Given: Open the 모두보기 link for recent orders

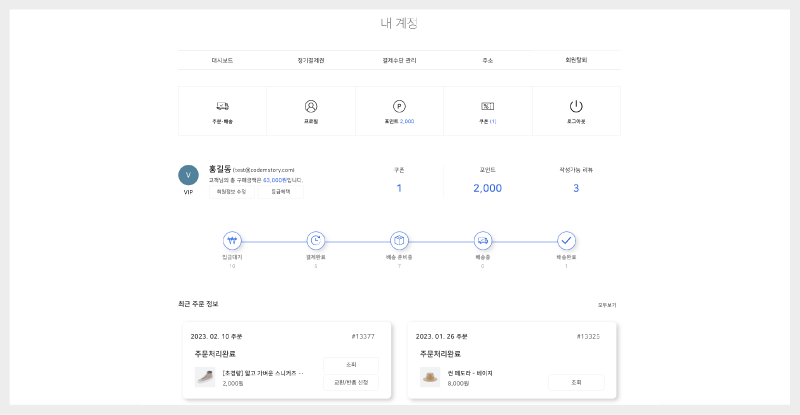Looking at the screenshot, I should pos(607,304).
